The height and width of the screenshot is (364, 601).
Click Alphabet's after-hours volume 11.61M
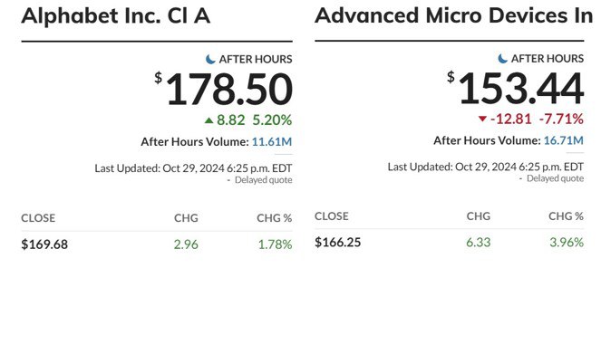click(272, 142)
